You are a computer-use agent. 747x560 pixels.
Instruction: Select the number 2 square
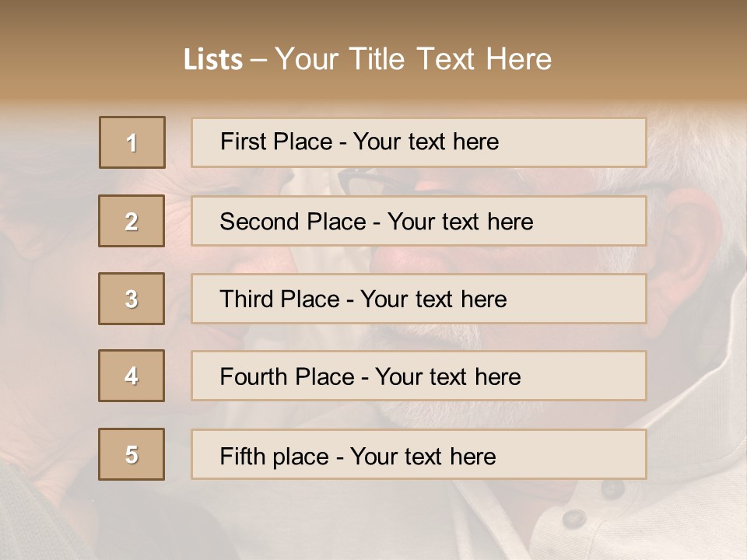(x=132, y=221)
